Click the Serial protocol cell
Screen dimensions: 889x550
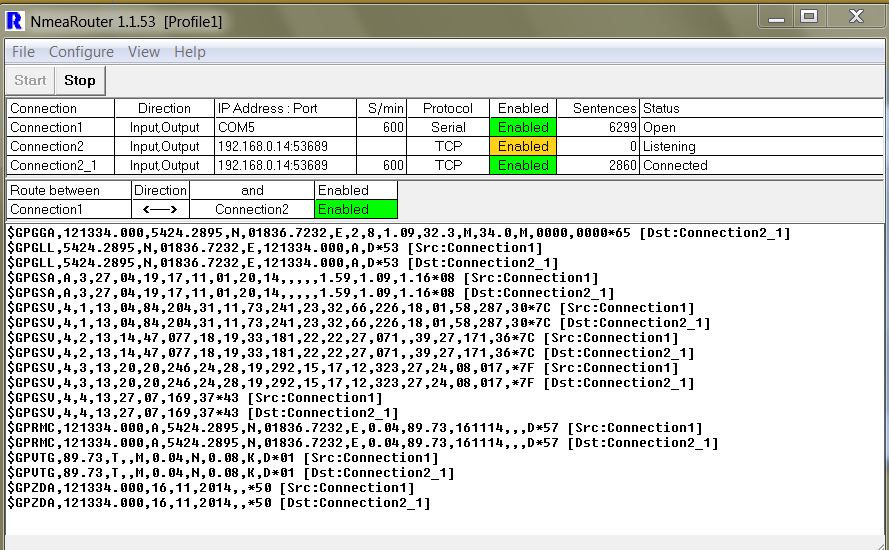pyautogui.click(x=448, y=127)
